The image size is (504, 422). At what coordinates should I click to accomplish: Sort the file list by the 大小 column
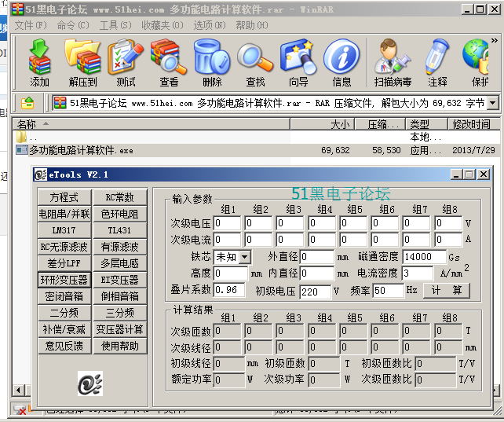pos(323,124)
